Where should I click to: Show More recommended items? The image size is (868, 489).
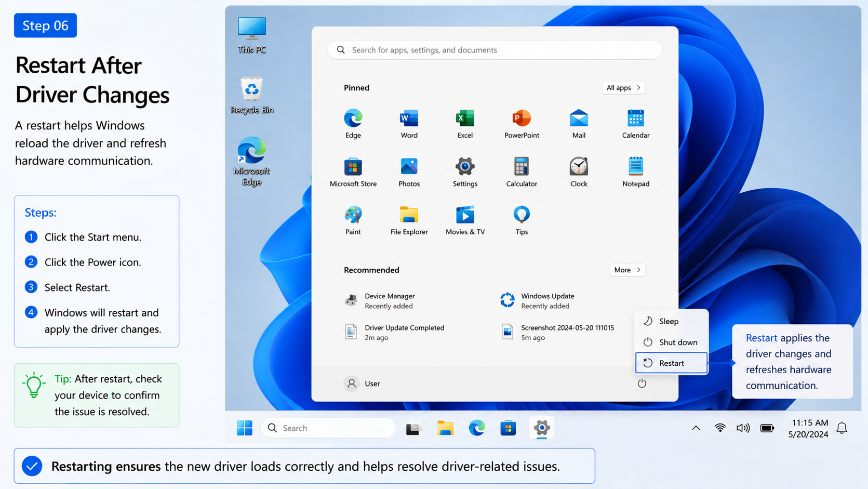(x=627, y=270)
